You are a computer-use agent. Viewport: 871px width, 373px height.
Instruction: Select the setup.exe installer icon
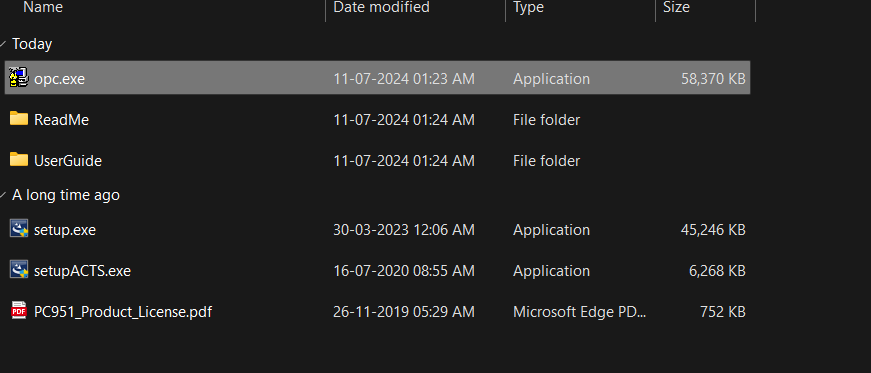click(19, 228)
